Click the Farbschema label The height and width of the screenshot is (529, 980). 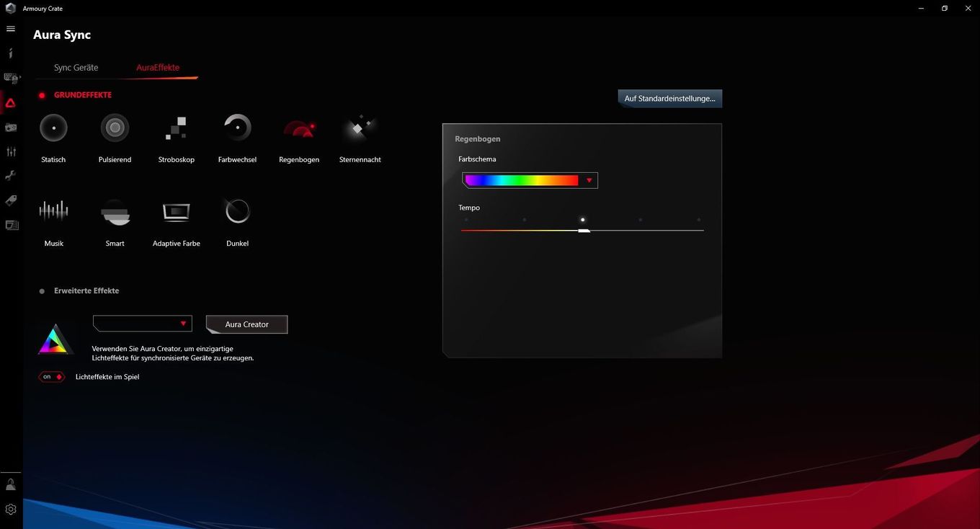click(x=477, y=159)
